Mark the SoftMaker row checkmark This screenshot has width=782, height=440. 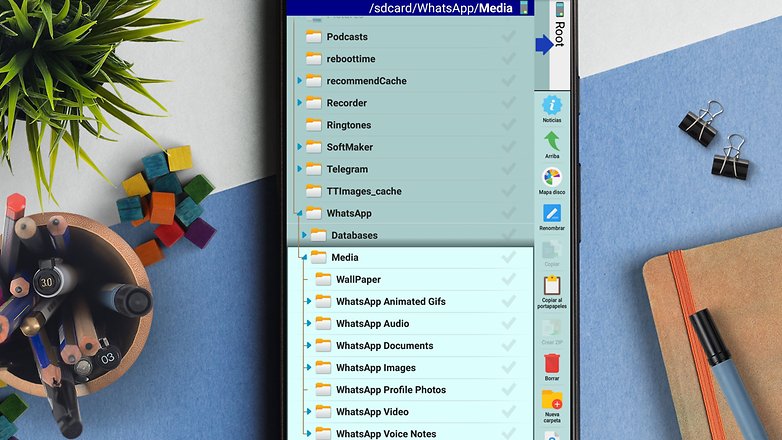coord(509,146)
